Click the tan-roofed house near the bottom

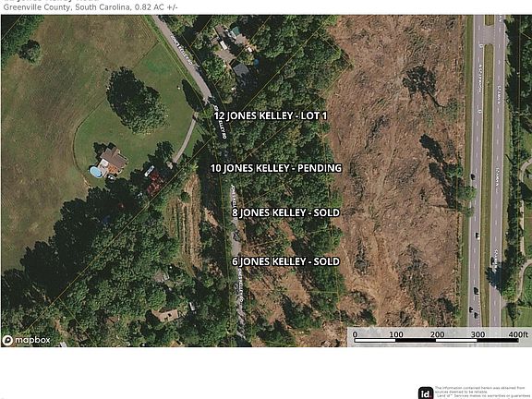[x=166, y=315]
